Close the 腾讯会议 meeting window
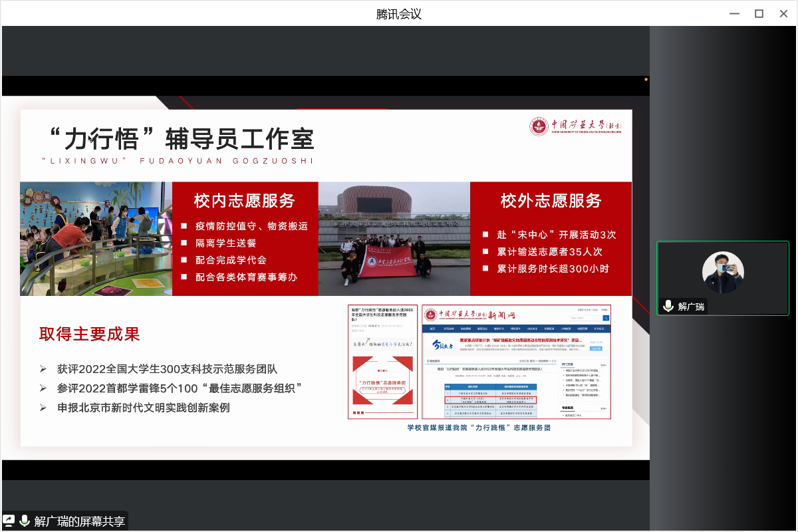Image resolution: width=798 pixels, height=532 pixels. tap(783, 13)
